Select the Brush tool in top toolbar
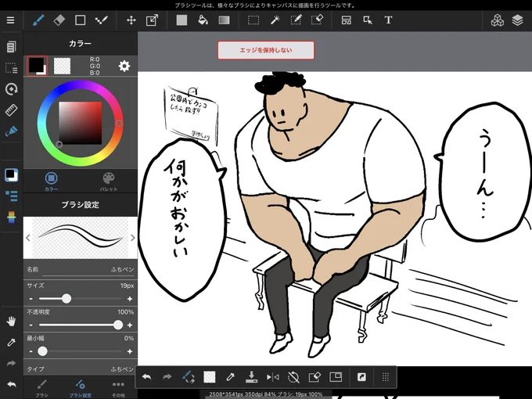The width and height of the screenshot is (532, 399). click(38, 20)
